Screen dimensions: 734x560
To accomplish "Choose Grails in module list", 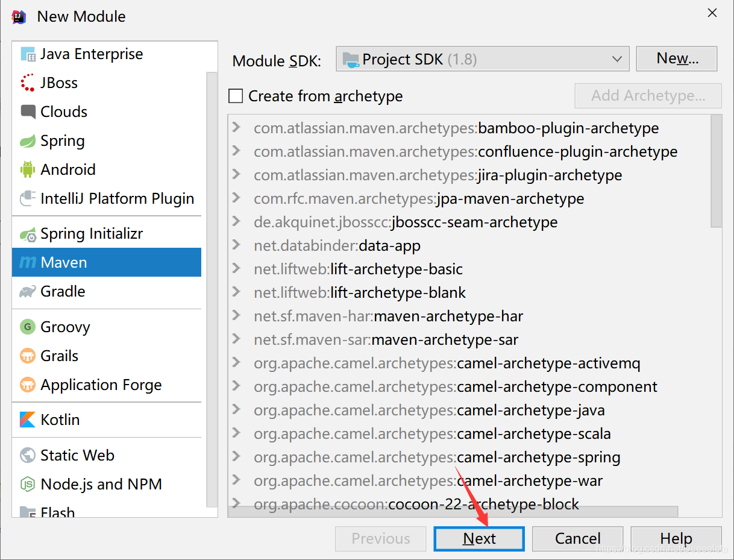I will click(107, 356).
